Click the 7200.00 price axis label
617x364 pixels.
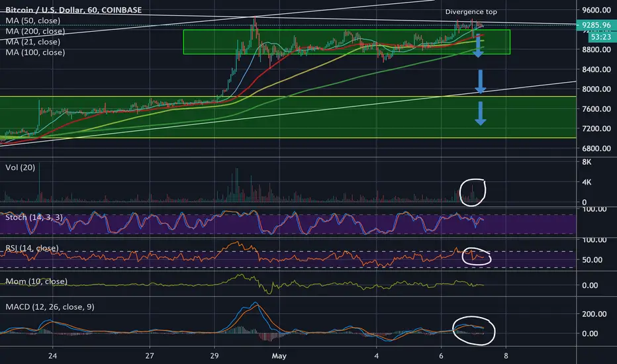pyautogui.click(x=596, y=128)
